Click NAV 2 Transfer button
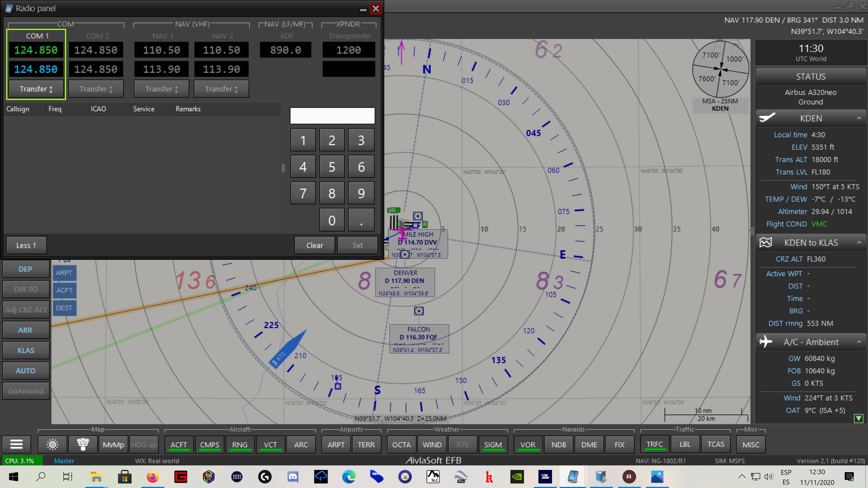Screen dimensions: 868x488 pyautogui.click(x=221, y=89)
